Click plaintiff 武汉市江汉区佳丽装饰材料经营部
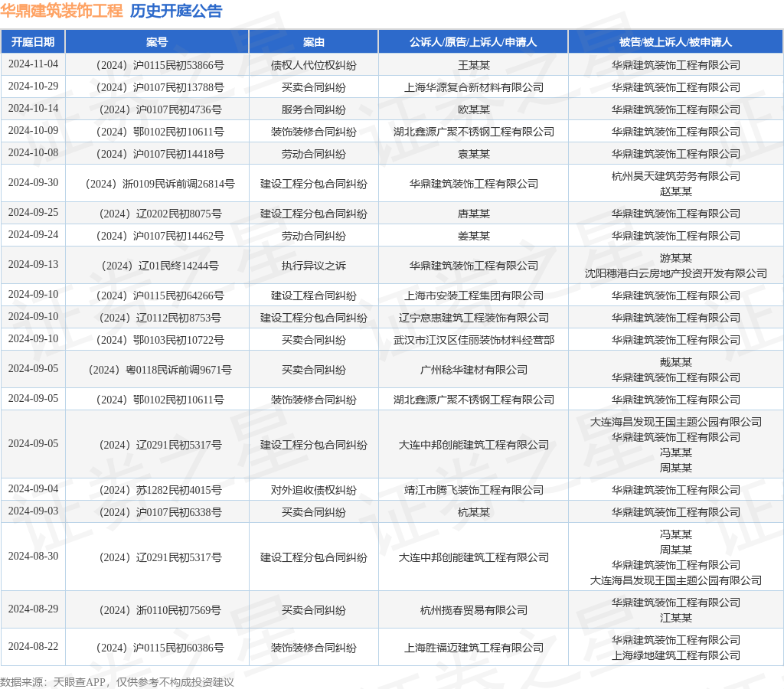 (473, 340)
